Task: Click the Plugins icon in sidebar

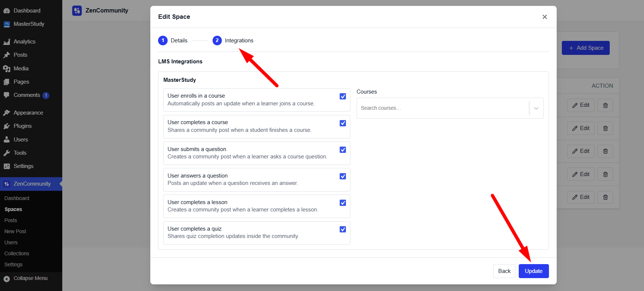Action: pyautogui.click(x=7, y=126)
